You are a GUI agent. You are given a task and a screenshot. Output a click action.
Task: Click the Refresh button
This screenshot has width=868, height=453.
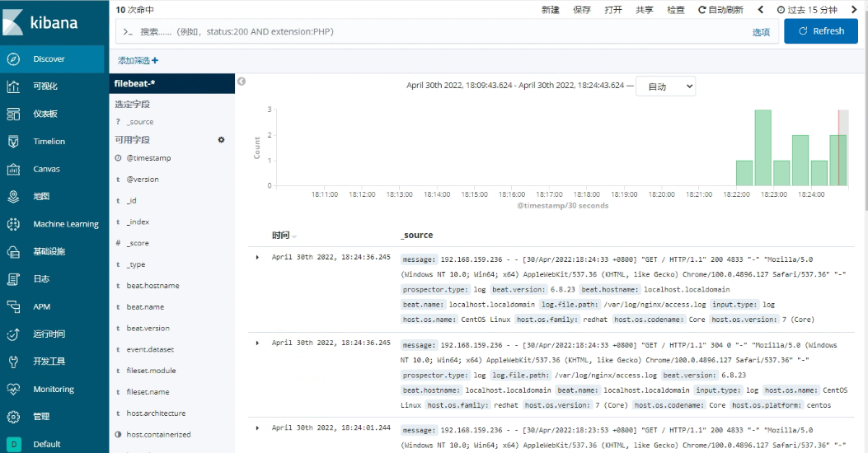point(821,31)
